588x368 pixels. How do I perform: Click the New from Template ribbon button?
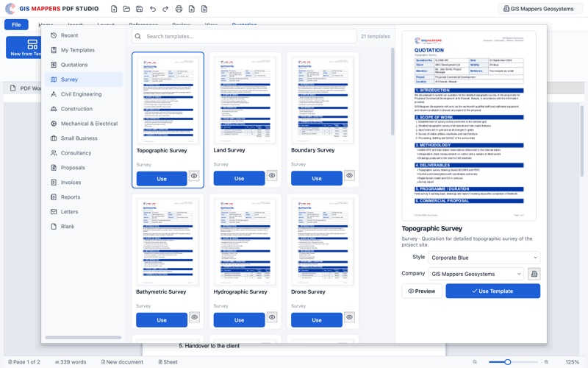point(24,47)
